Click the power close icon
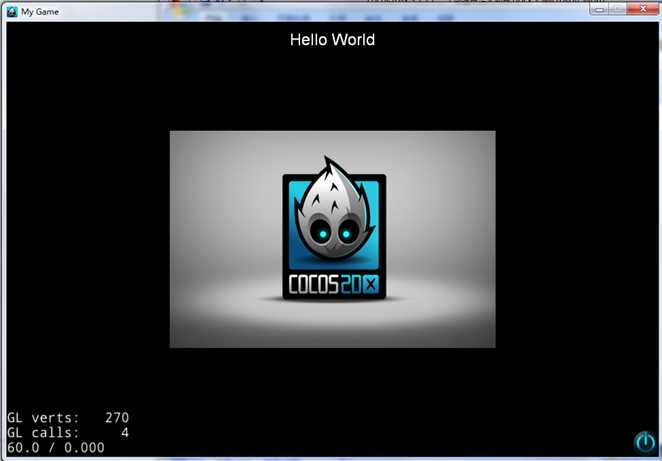Screen dimensions: 662x461 click(x=645, y=442)
